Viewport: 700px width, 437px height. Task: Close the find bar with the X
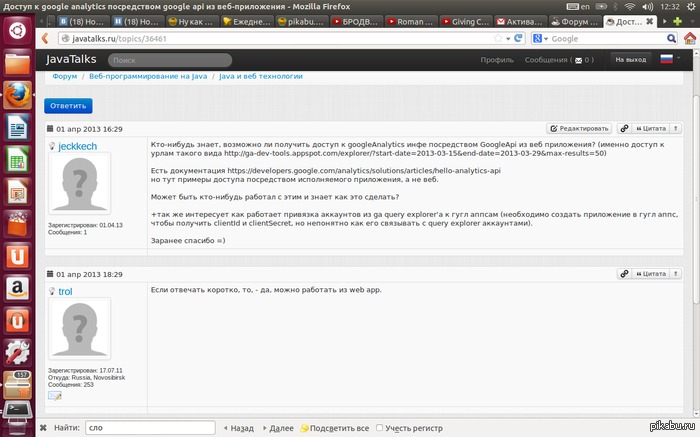coord(43,428)
